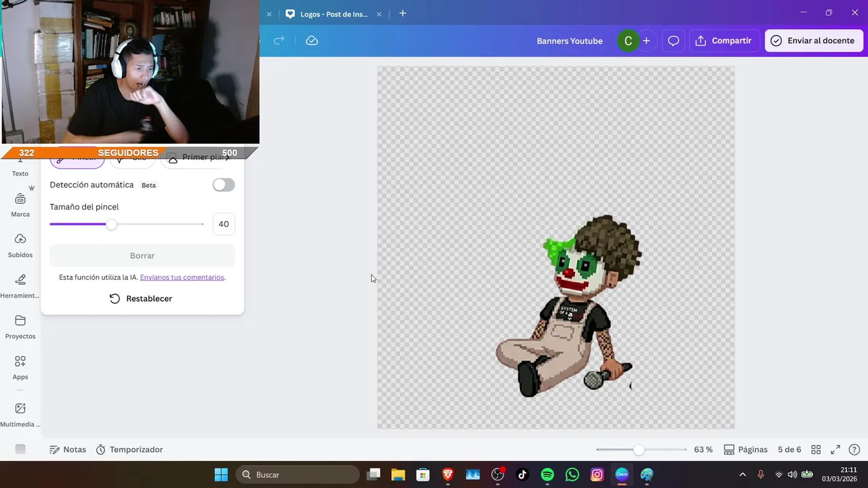Open the comments speech bubble icon

[x=673, y=41]
